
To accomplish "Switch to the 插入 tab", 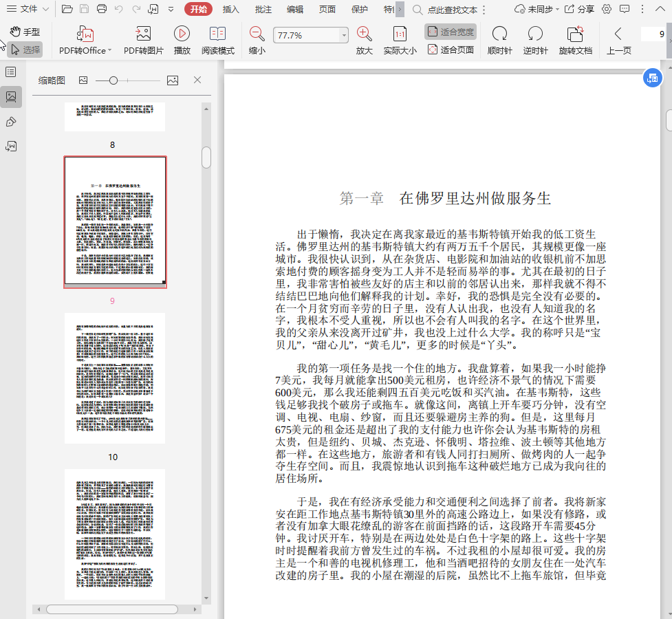I will pos(230,9).
